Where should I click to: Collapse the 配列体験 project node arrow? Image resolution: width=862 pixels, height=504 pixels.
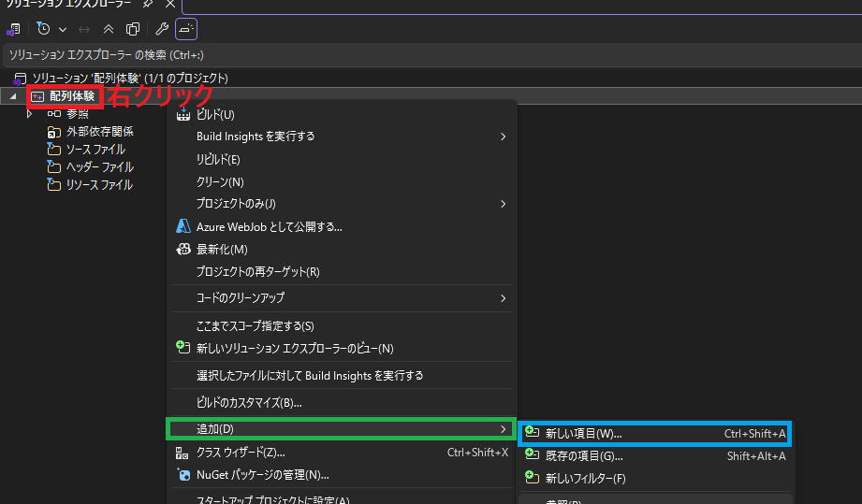(12, 96)
